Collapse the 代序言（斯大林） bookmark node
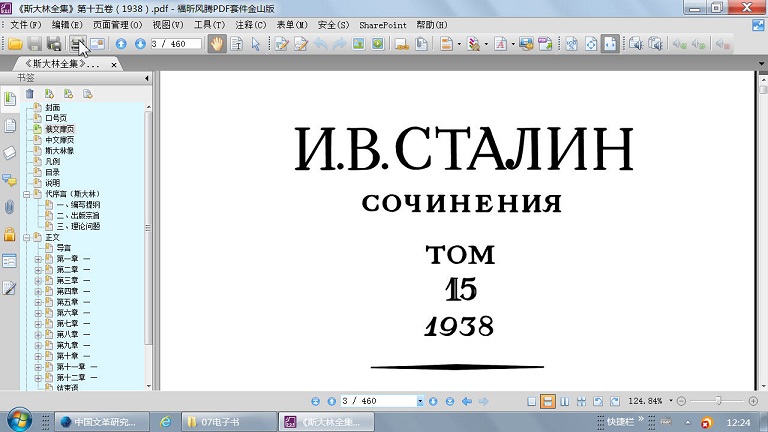Image resolution: width=768 pixels, height=432 pixels. click(x=27, y=194)
